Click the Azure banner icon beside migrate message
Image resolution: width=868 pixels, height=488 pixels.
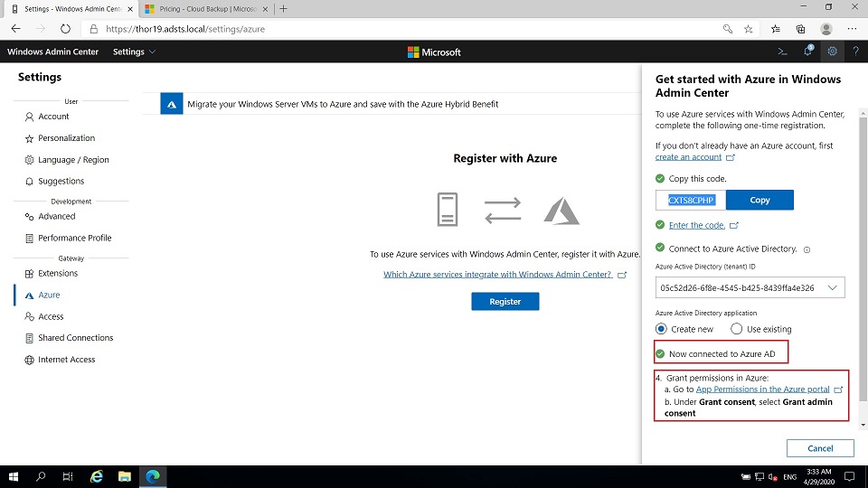(172, 104)
